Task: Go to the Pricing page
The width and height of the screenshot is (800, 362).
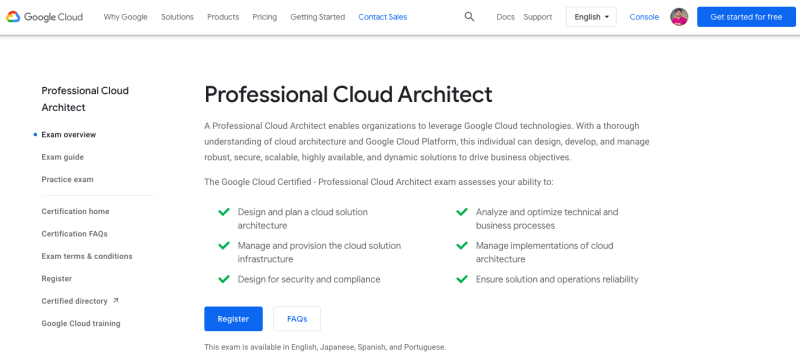Action: pos(265,17)
